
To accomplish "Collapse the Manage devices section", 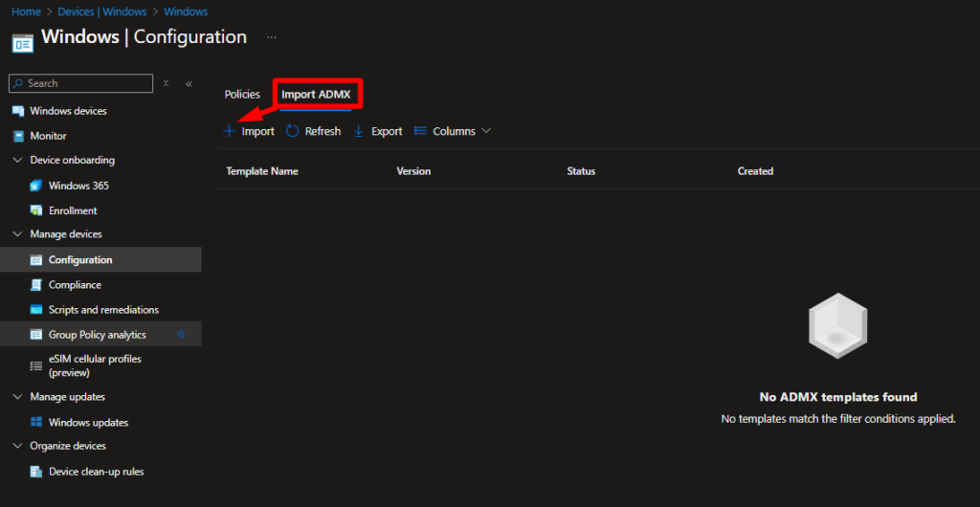I will click(x=17, y=234).
